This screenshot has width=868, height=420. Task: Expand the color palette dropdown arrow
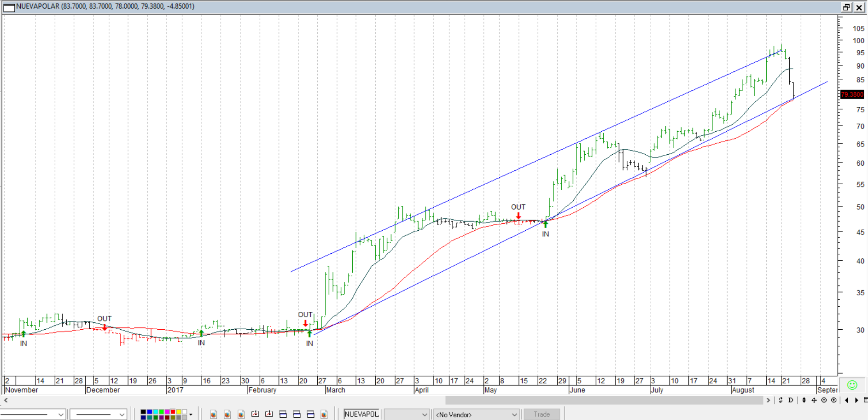click(x=191, y=414)
